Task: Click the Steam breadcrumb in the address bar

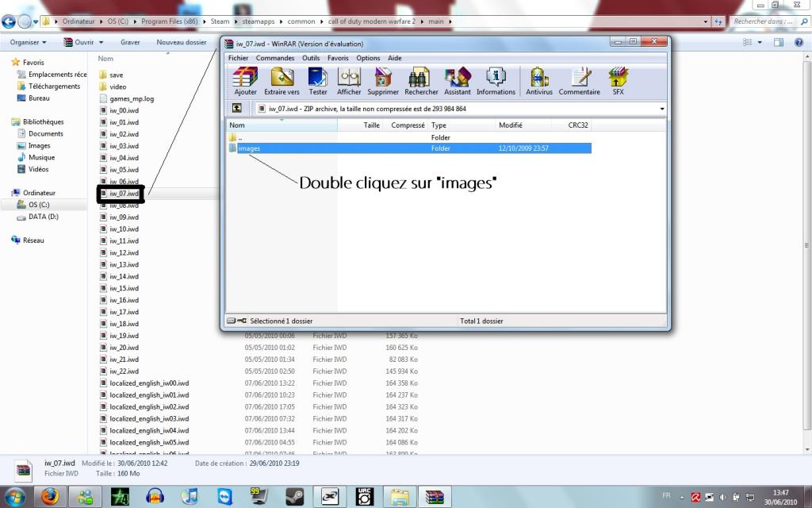Action: [220, 21]
